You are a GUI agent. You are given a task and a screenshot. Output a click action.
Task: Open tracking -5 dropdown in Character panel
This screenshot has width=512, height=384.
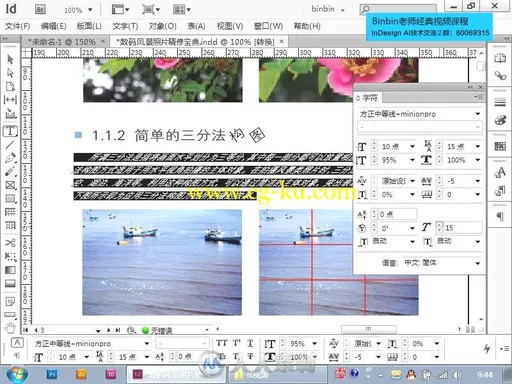[478, 181]
